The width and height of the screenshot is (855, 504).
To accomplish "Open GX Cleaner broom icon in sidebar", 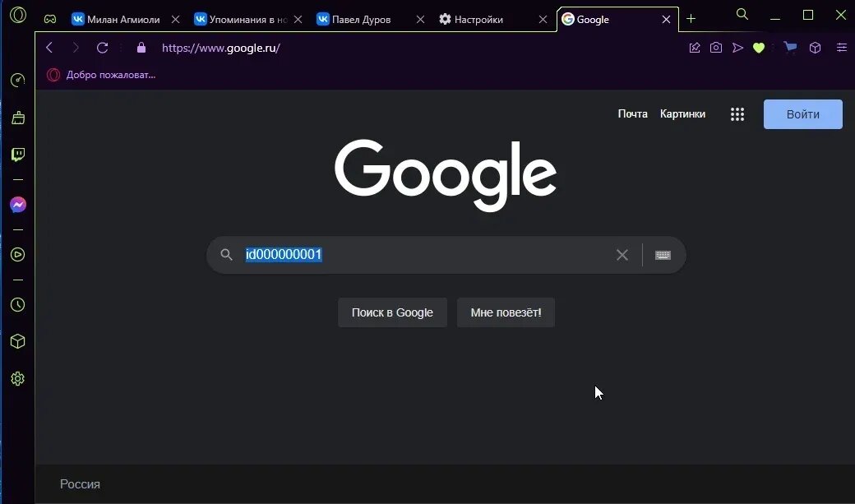I will 18,118.
